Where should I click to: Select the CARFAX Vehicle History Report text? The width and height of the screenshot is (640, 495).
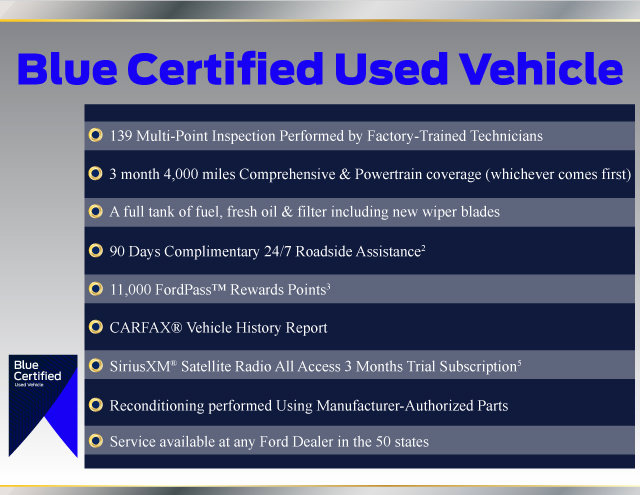click(218, 328)
